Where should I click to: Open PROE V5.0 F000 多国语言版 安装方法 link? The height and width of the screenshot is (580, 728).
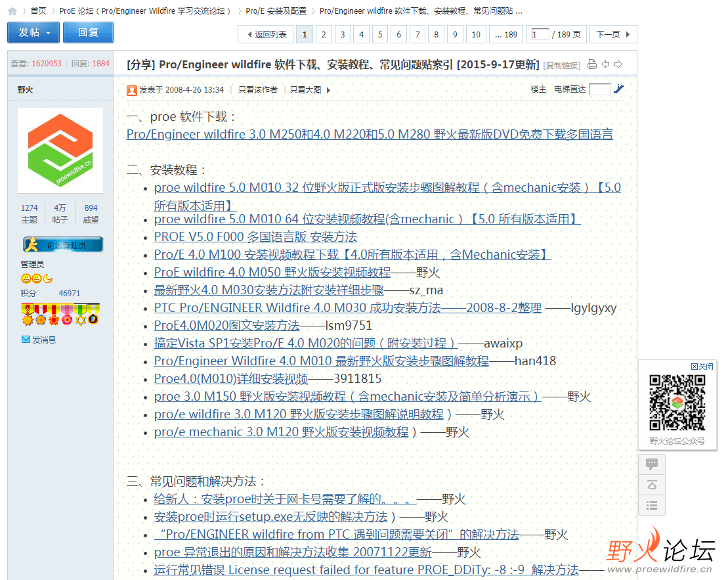tap(255, 236)
